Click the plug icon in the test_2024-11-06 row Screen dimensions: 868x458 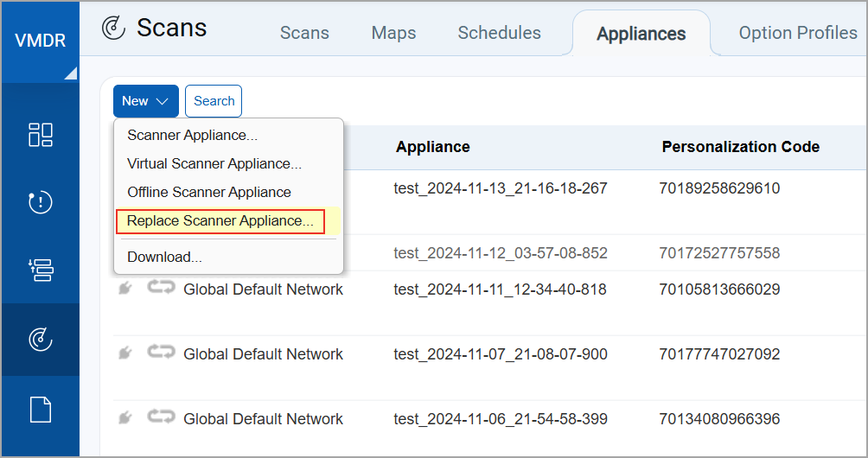[x=125, y=419]
